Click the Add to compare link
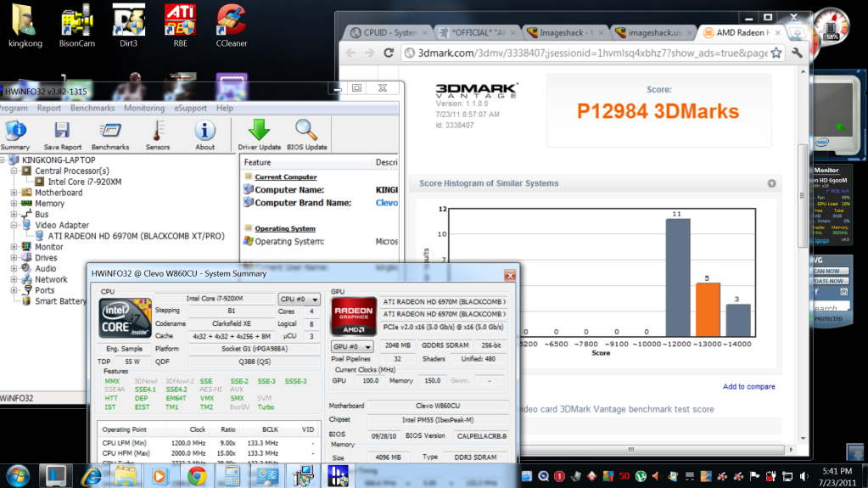This screenshot has height=488, width=868. pyautogui.click(x=748, y=387)
